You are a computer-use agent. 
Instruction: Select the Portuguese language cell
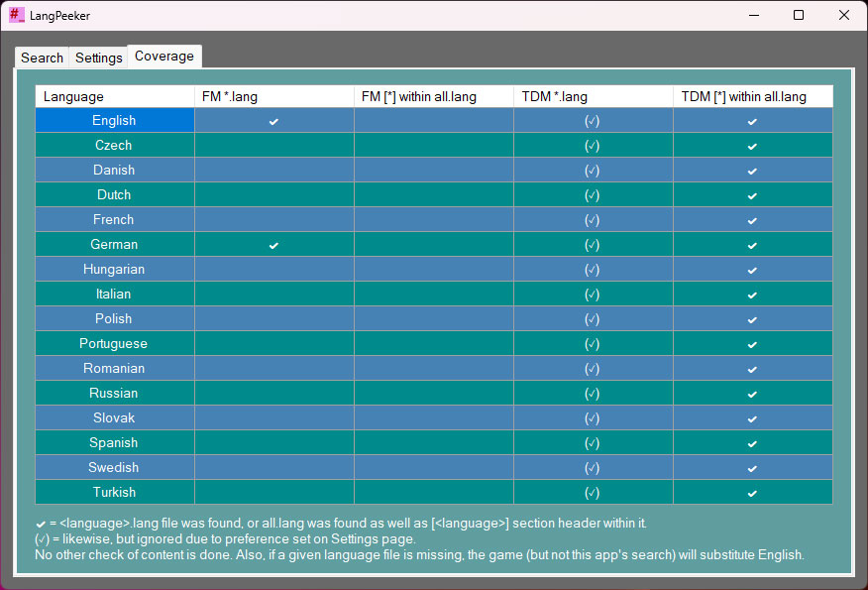(114, 344)
